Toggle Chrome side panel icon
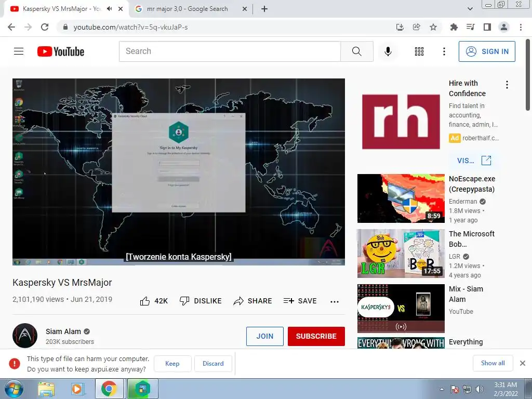 487,27
